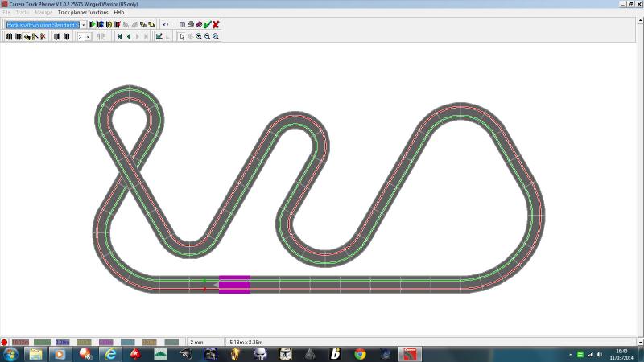Screen dimensions: 644x362
Task: Open the Exclusiv/Evolution Standard track system dropdown
Action: pyautogui.click(x=82, y=25)
